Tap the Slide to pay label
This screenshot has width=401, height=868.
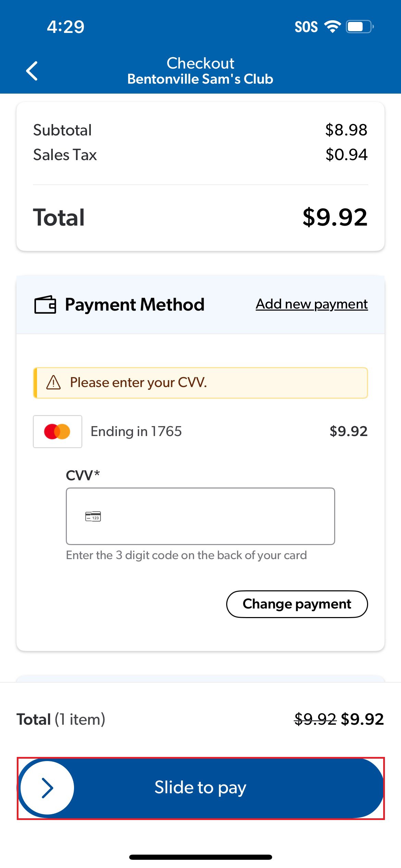[x=200, y=787]
